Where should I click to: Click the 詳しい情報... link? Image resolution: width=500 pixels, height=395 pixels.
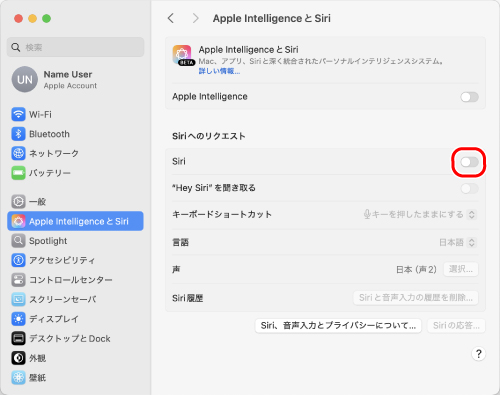click(x=219, y=71)
